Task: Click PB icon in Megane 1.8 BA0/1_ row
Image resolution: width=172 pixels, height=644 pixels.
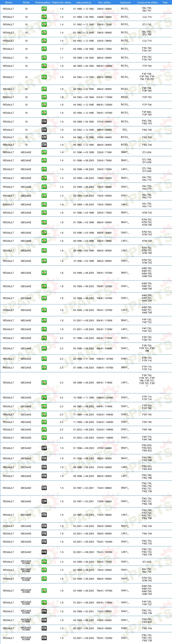Action: tap(44, 320)
